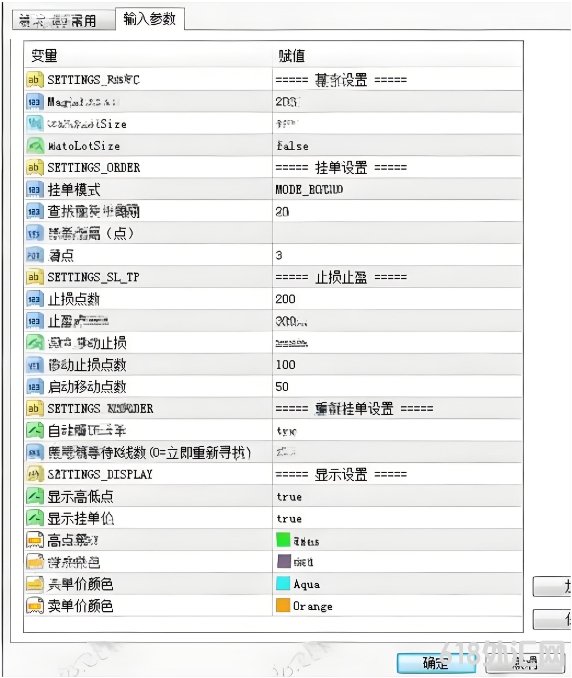
Task: Click the icon of the K线数 waiting row
Action: [35, 453]
